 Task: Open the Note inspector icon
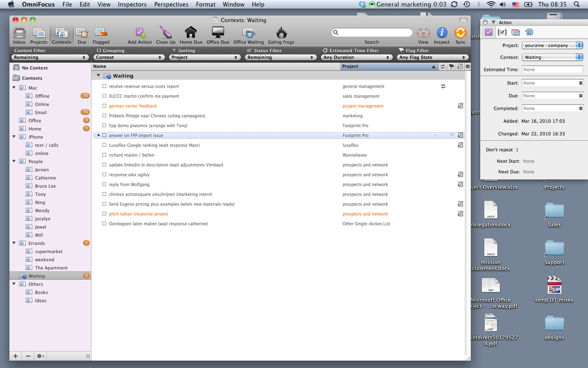click(x=516, y=32)
